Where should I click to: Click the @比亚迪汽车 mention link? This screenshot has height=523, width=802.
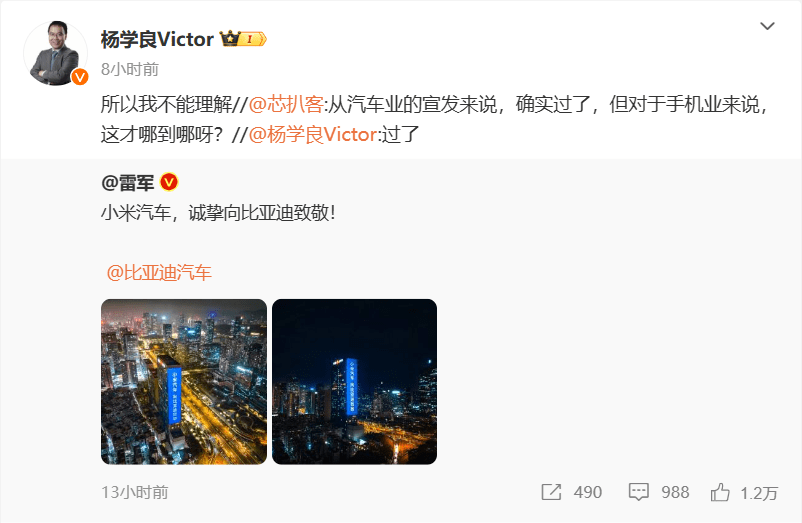[x=159, y=272]
